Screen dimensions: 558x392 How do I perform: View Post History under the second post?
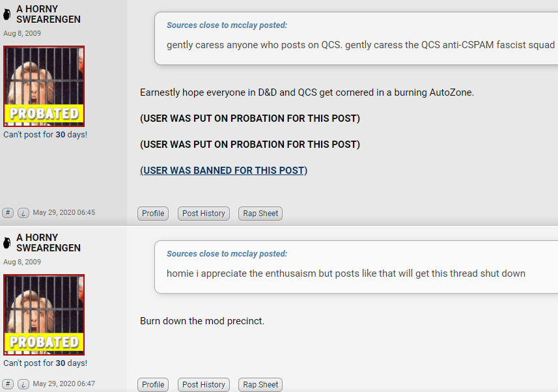click(204, 385)
